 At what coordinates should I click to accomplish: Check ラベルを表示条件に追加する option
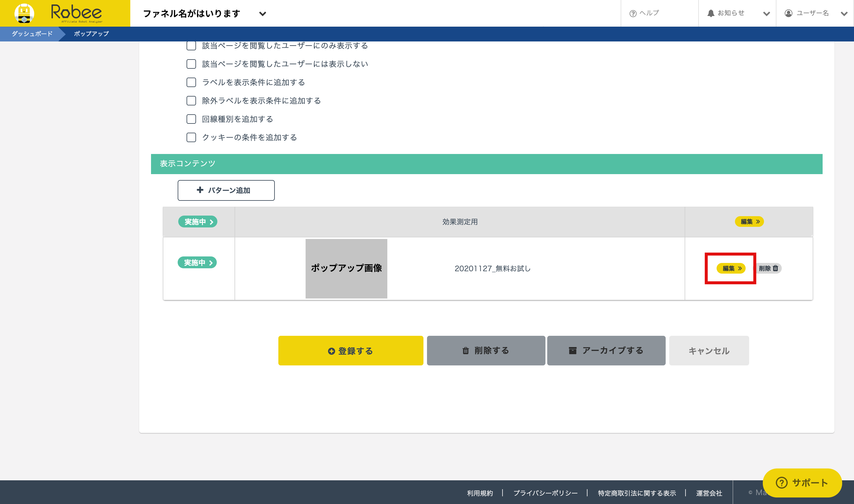pyautogui.click(x=191, y=82)
